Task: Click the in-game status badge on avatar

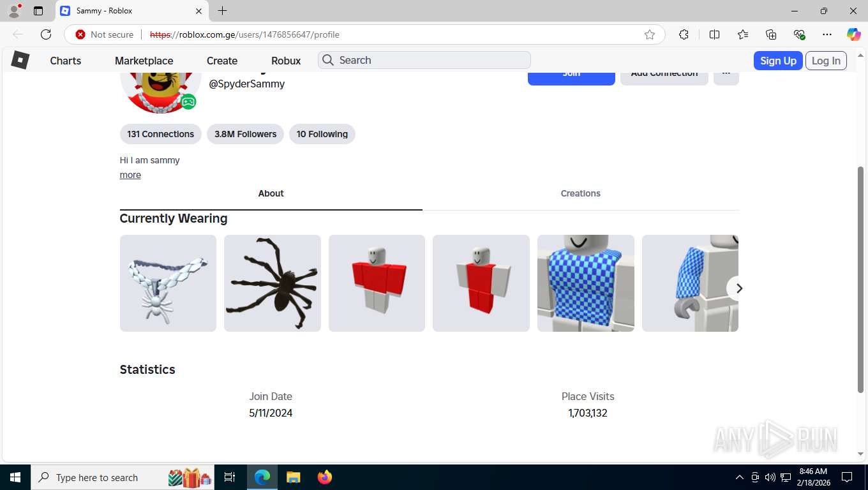Action: (x=188, y=101)
